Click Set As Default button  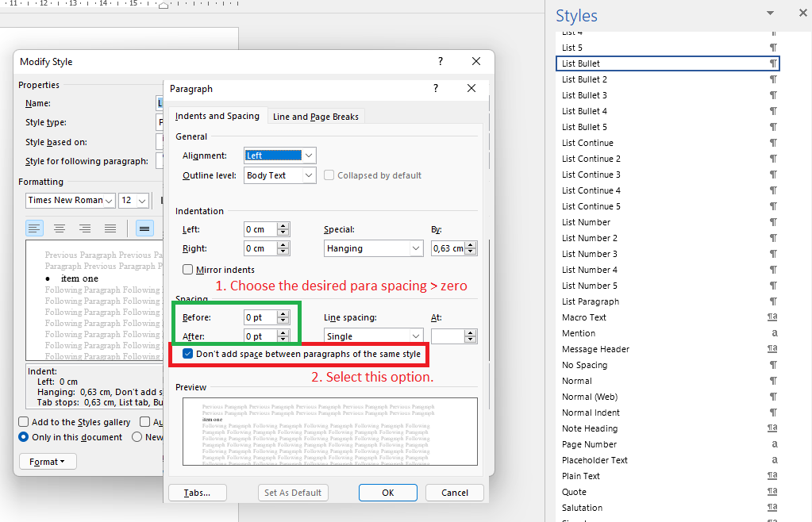[293, 493]
